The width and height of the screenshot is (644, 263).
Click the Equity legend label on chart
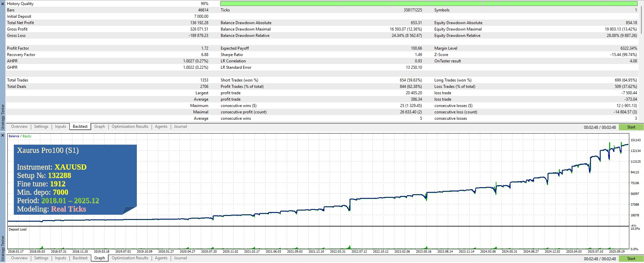pyautogui.click(x=27, y=136)
